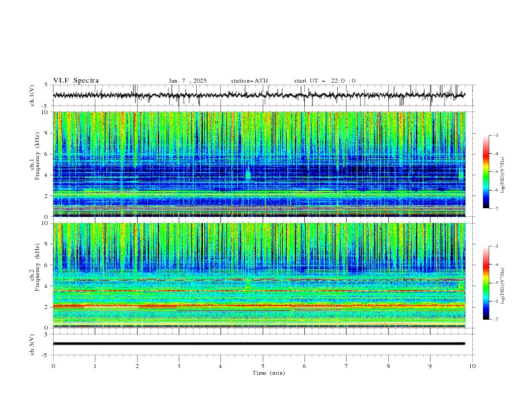Select the "station=ATH" label
Screen dimensions: 532x411
coord(249,81)
